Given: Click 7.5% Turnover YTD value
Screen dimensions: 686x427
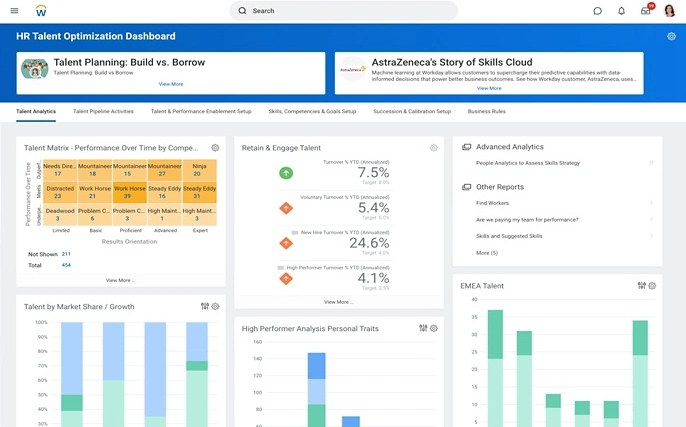Looking at the screenshot, I should (373, 172).
